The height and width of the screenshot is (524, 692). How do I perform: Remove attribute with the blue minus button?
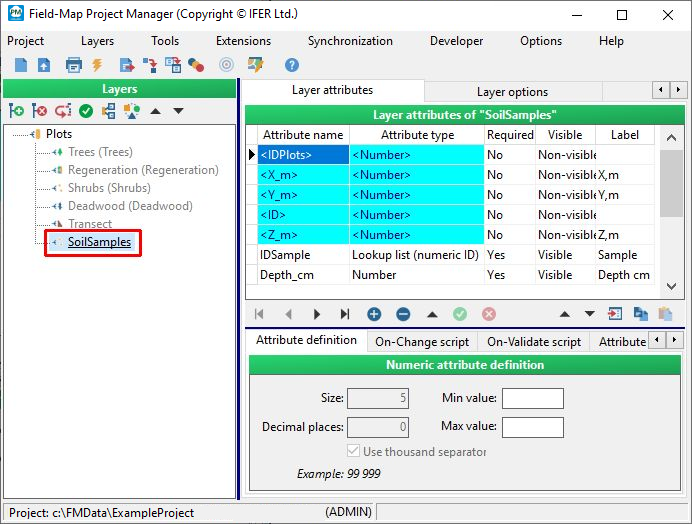click(403, 314)
